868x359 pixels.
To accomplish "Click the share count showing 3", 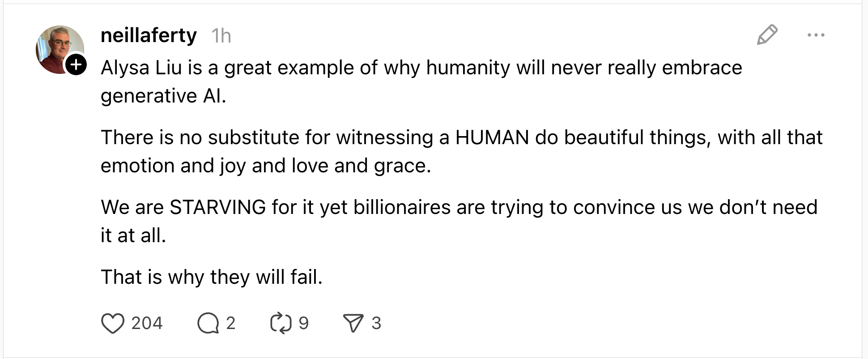I will [376, 323].
